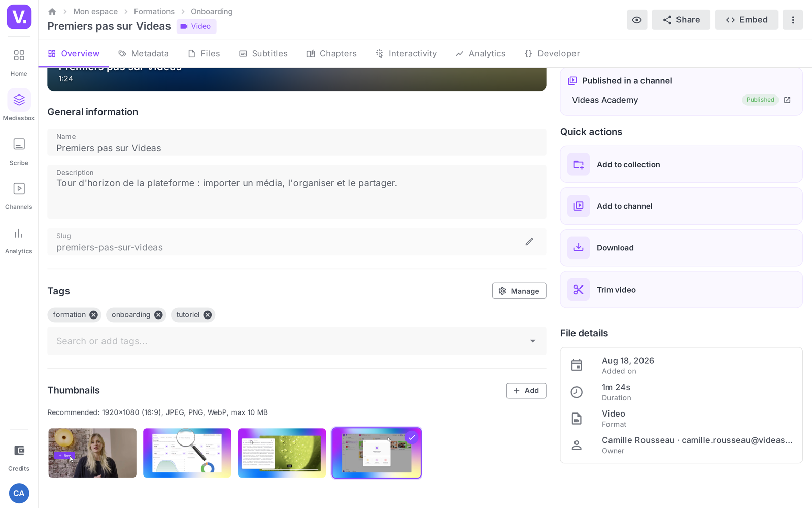Click the Search or add tags field

pos(297,341)
